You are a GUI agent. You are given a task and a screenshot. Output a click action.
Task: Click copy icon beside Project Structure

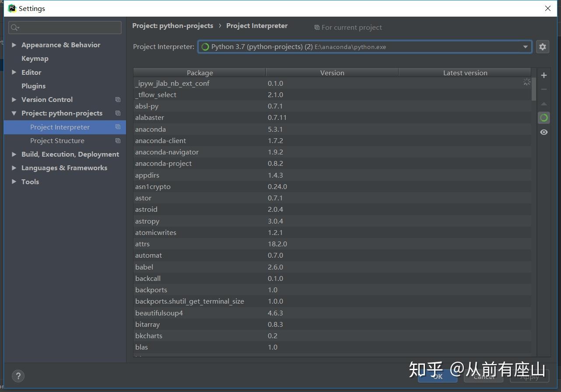(x=118, y=141)
